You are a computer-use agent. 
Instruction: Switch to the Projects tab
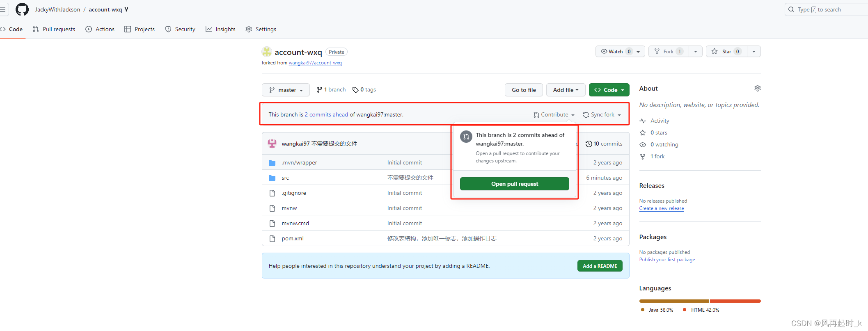(140, 29)
